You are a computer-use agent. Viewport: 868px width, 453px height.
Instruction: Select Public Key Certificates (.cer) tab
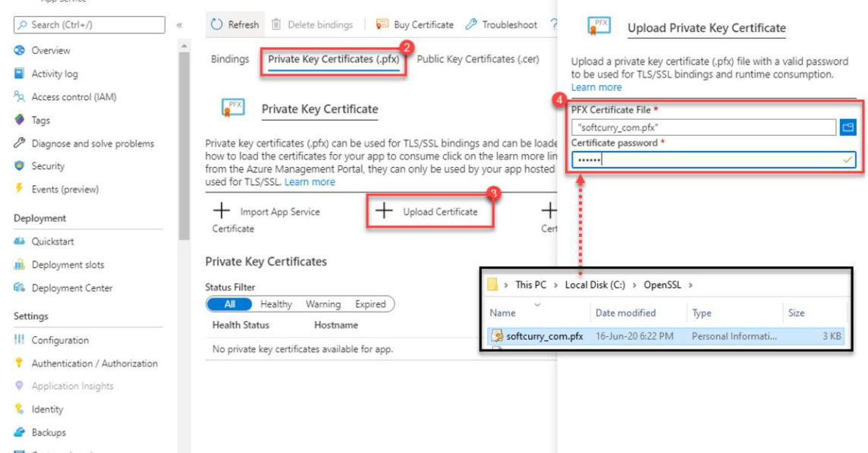click(478, 59)
